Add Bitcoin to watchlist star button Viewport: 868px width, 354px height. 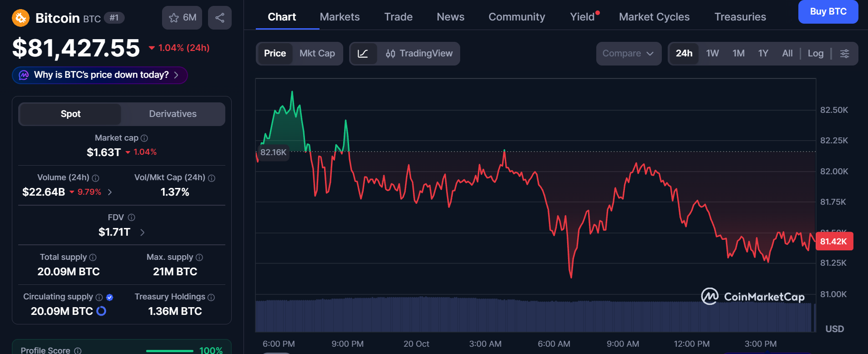(x=182, y=18)
